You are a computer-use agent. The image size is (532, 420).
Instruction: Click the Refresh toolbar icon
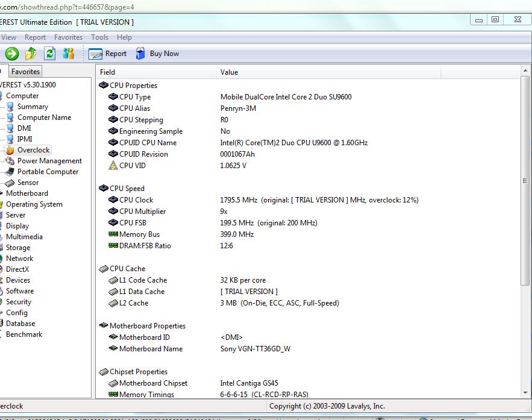(49, 54)
